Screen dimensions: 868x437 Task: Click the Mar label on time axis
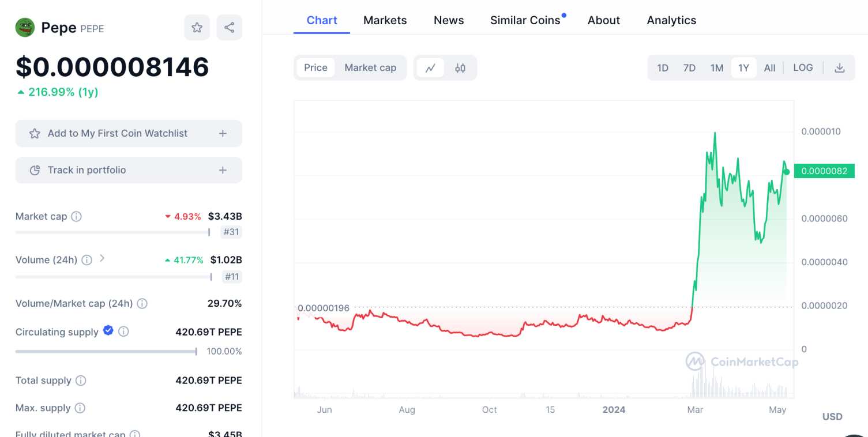pyautogui.click(x=695, y=410)
